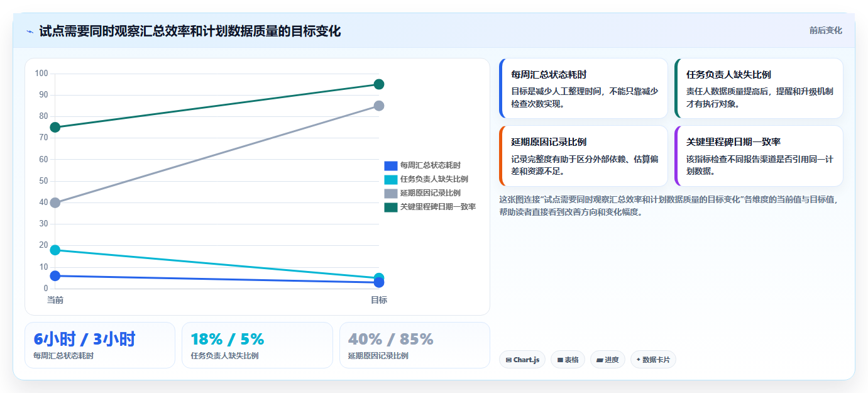
Task: Toggle 关键里程碑日期一致率 legend color box
Action: pos(391,207)
